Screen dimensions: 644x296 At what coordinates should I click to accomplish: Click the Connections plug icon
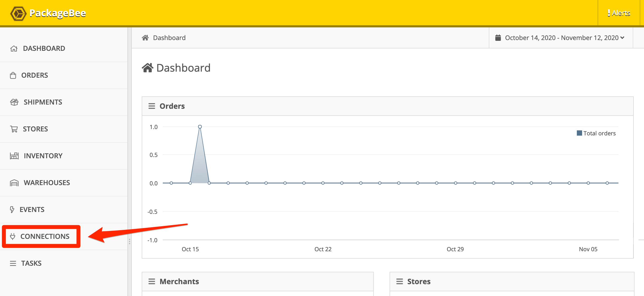coord(13,236)
